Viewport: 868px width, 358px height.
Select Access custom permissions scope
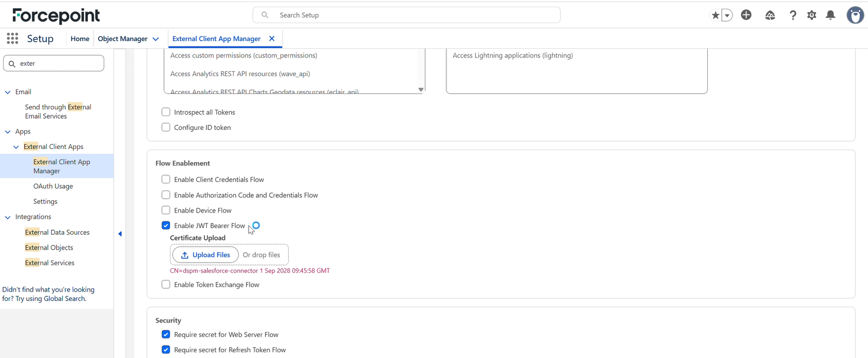[243, 55]
